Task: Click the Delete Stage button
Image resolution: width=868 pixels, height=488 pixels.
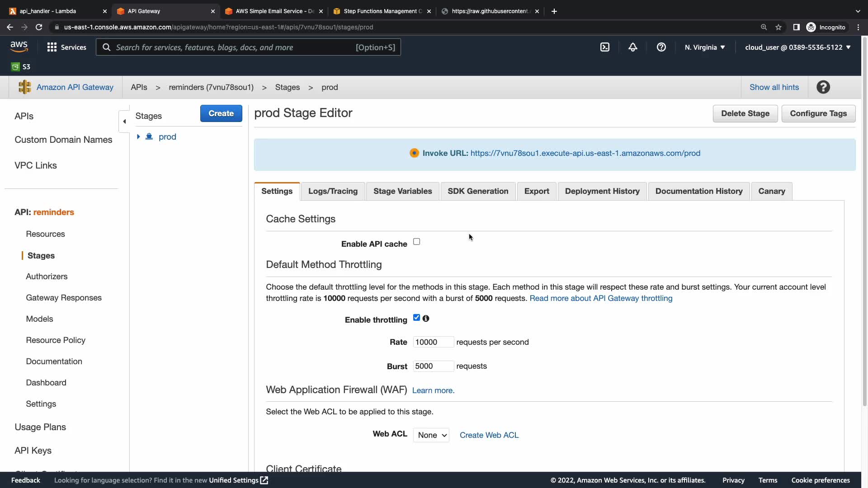Action: (x=745, y=113)
